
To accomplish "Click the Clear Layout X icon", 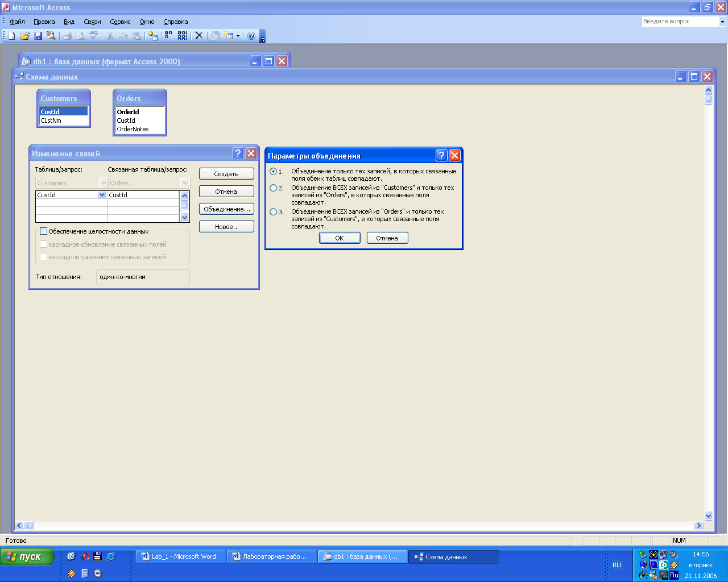I will [x=199, y=35].
